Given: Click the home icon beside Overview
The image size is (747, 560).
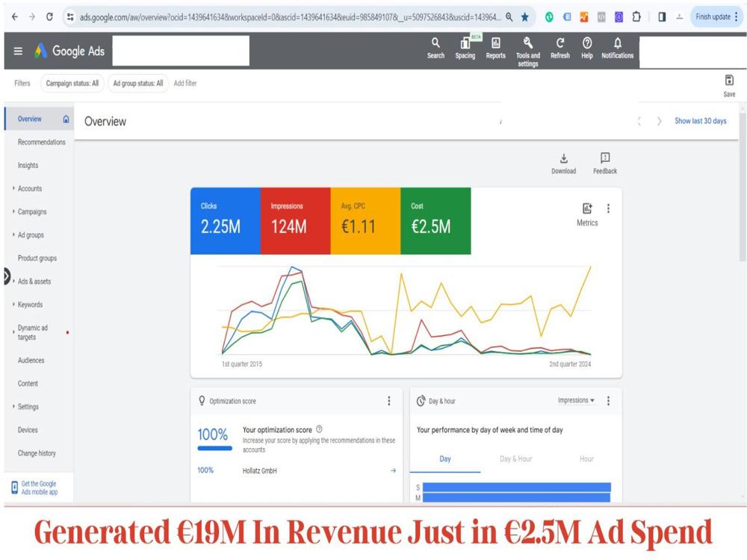Looking at the screenshot, I should click(x=66, y=119).
